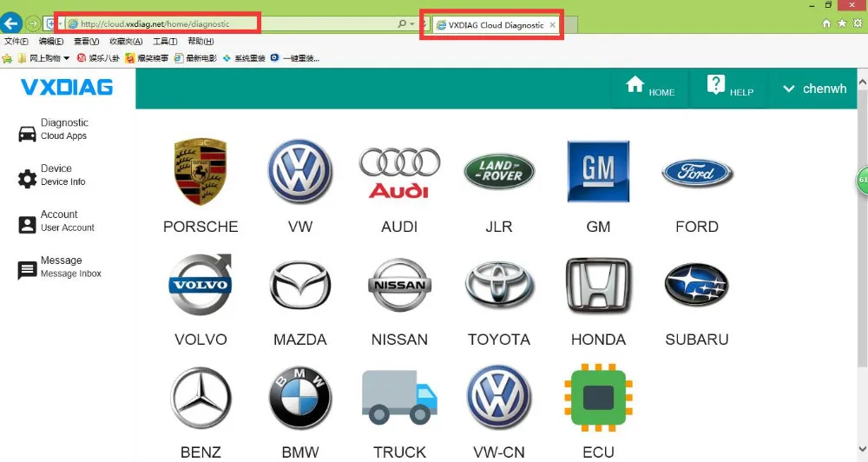Open the GM diagnostic app
This screenshot has width=868, height=462.
point(598,172)
